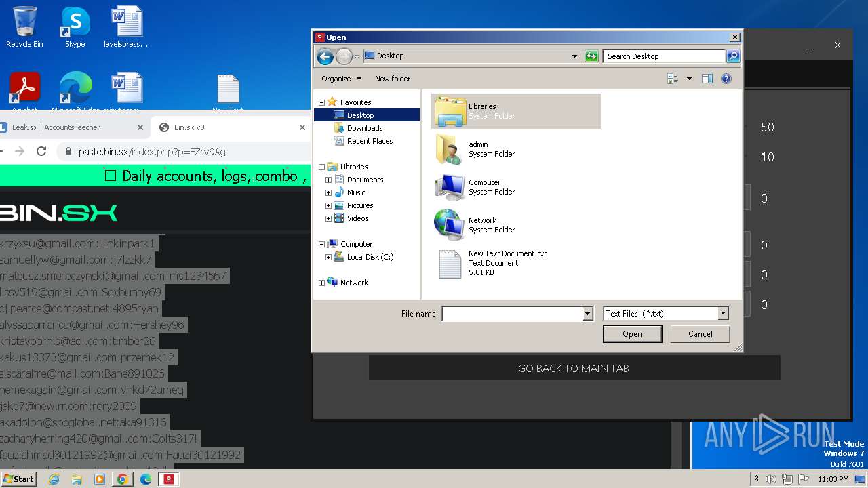Select line jake7@new.rr.com:rory2009

pos(68,406)
